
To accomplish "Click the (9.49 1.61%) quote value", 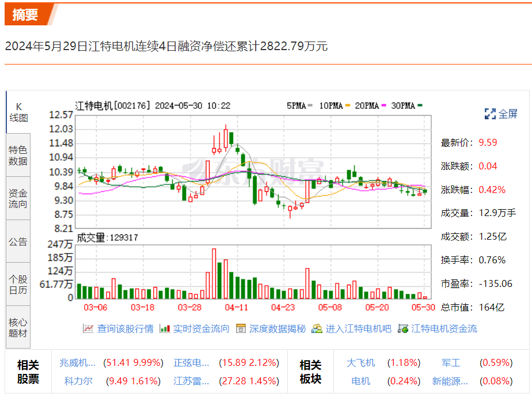I will pos(134,381).
